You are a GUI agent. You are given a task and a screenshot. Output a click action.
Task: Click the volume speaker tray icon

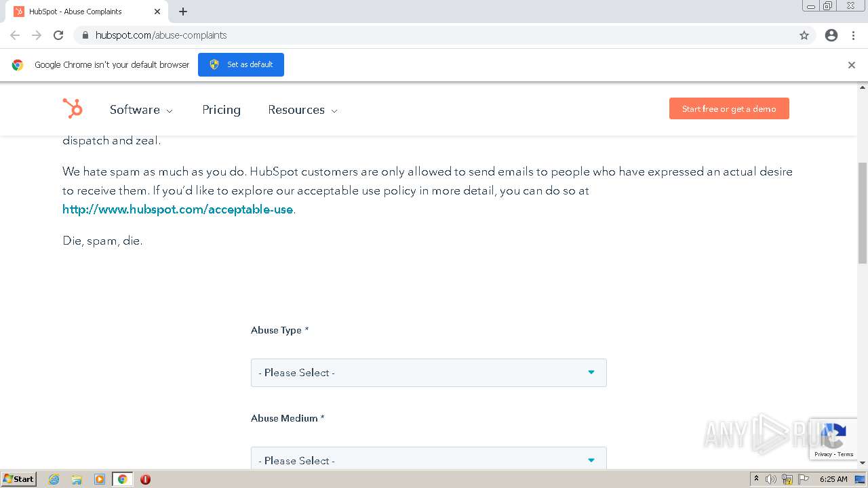click(771, 479)
